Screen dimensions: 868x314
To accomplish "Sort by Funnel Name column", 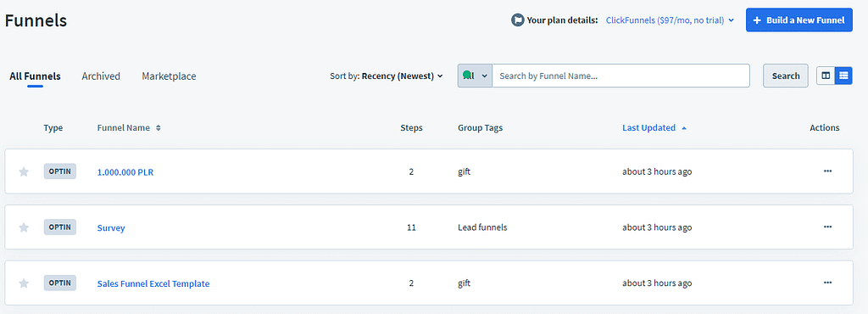I will [129, 128].
